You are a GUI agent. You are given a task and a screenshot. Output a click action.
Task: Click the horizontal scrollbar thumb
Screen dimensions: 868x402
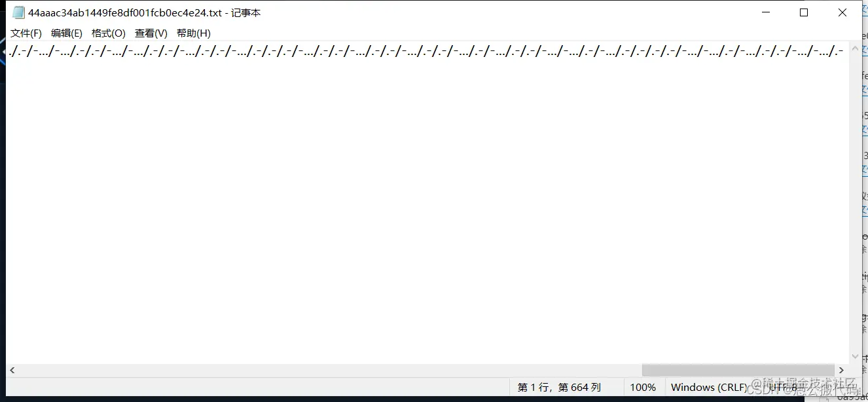[x=738, y=371]
